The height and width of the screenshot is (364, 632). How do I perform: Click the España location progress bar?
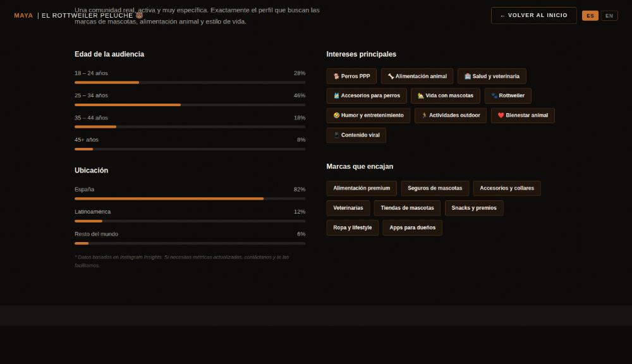point(190,198)
